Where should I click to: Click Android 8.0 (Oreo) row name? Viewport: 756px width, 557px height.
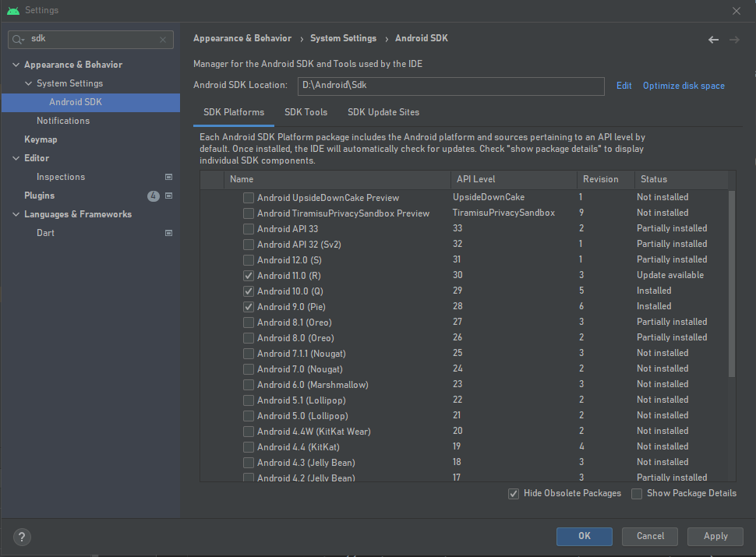point(295,338)
